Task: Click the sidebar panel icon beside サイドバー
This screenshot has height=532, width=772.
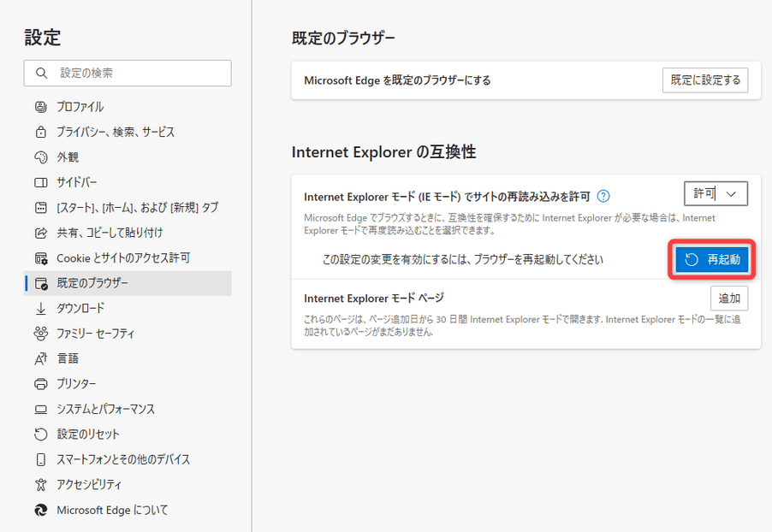Action: [x=41, y=182]
